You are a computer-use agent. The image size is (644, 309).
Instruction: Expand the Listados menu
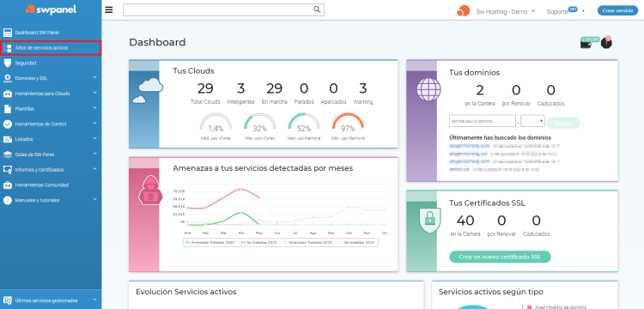click(x=94, y=138)
